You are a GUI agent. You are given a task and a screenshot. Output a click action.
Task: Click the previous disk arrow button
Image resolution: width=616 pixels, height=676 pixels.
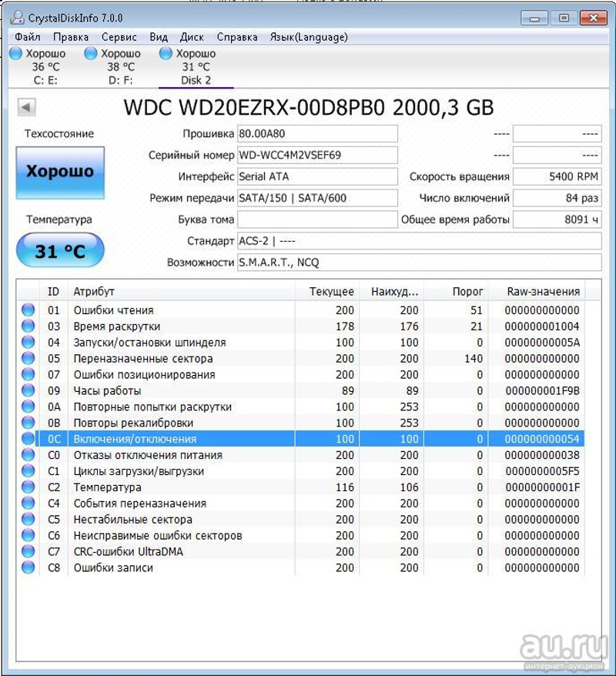point(26,107)
